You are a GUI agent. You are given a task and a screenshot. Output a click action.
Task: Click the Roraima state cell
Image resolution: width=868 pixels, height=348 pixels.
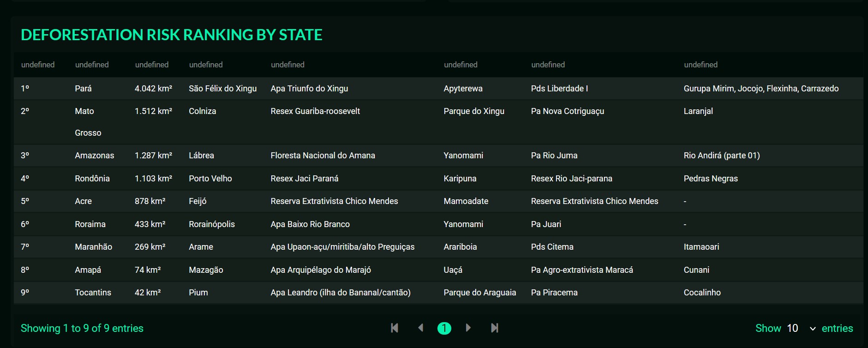pos(90,224)
